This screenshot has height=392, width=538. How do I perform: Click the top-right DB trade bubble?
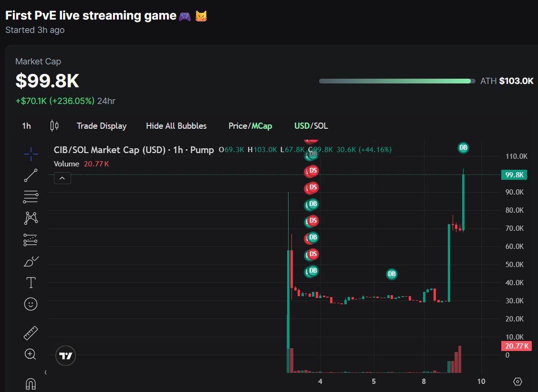point(463,148)
